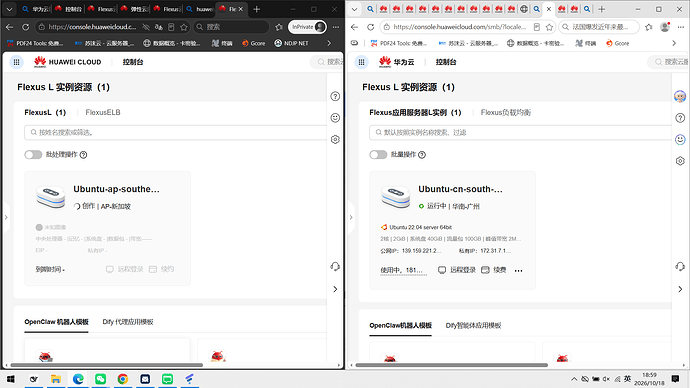Open new tab in left browser
690x388 pixels.
pyautogui.click(x=257, y=9)
